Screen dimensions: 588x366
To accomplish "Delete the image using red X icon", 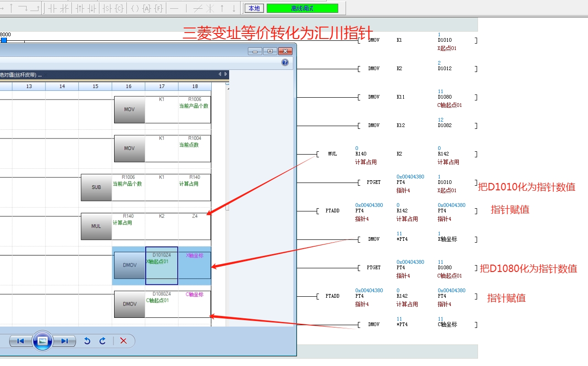I will (x=123, y=341).
